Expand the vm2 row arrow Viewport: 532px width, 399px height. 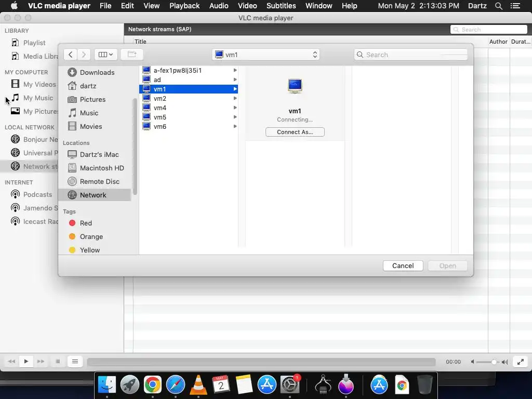(235, 98)
